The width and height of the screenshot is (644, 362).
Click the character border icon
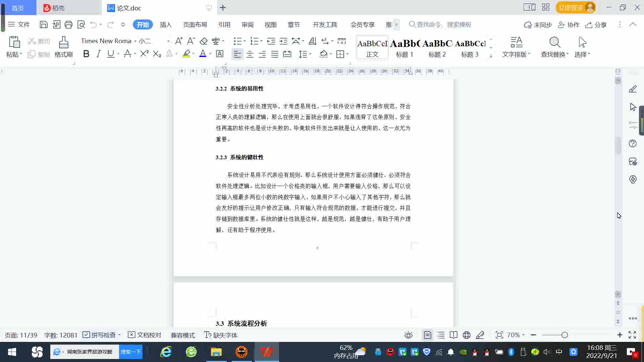coord(220,54)
